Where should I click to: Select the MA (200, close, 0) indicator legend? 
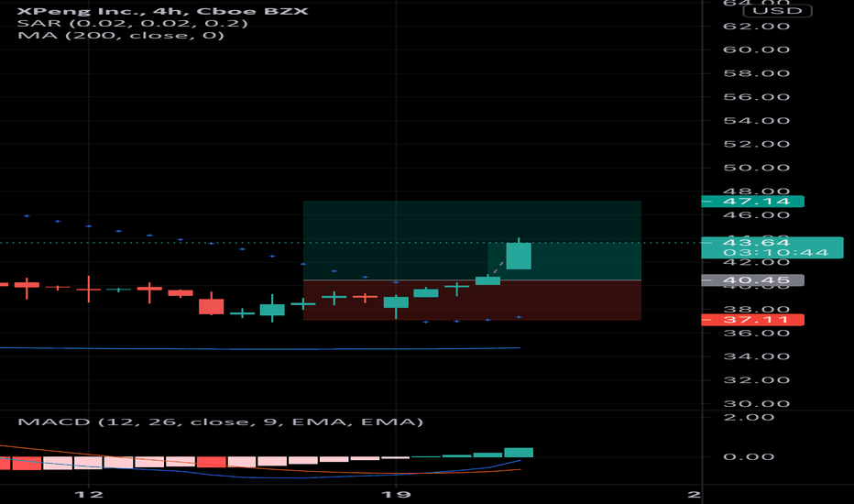tap(121, 36)
